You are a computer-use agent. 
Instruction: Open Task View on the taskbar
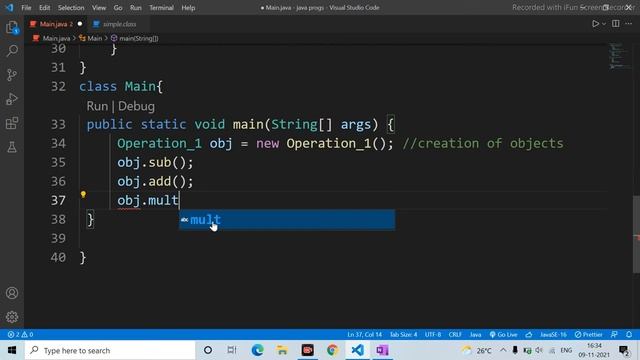(232, 350)
